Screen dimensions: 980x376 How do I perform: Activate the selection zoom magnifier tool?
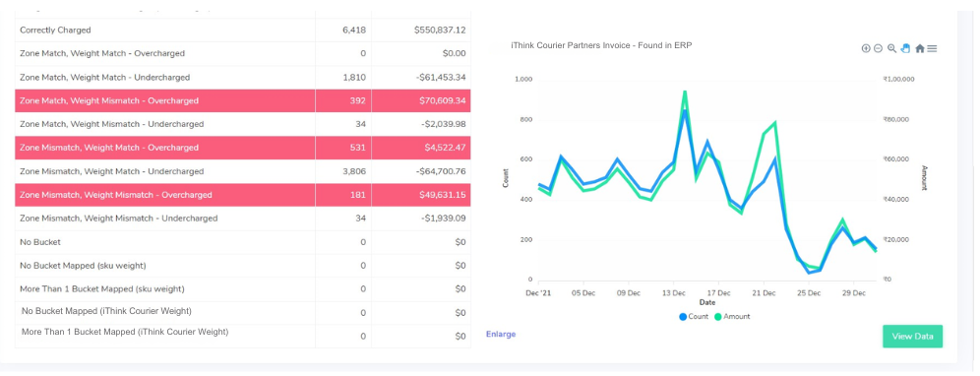pos(891,49)
